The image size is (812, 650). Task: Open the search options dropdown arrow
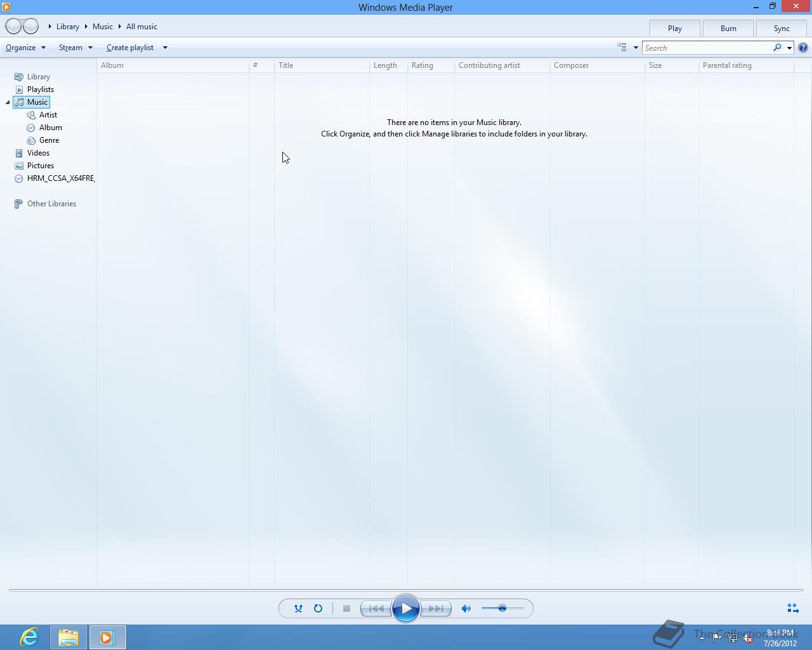pyautogui.click(x=789, y=48)
